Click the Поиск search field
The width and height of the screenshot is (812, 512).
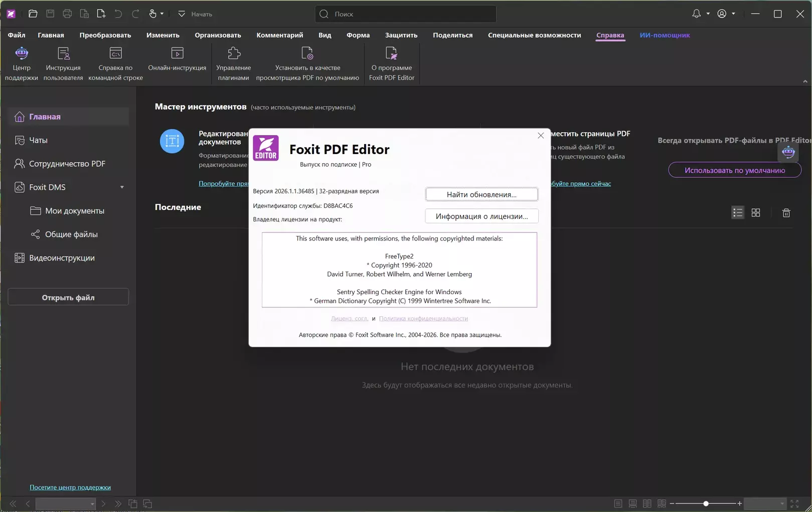(406, 14)
